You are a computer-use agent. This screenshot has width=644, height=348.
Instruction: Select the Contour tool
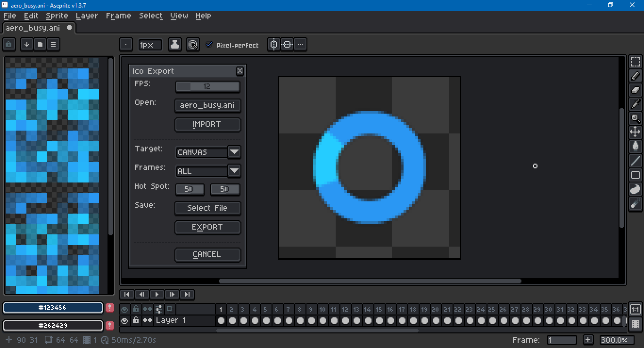click(x=636, y=189)
